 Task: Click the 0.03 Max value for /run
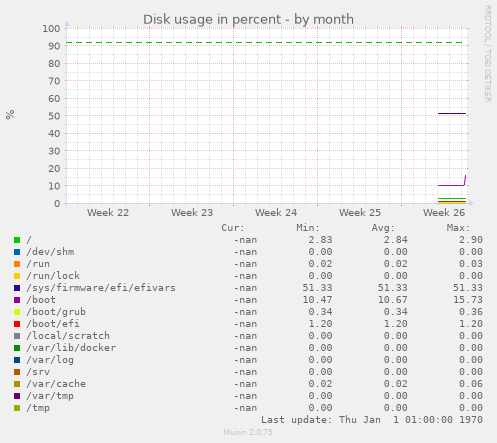coord(471,264)
